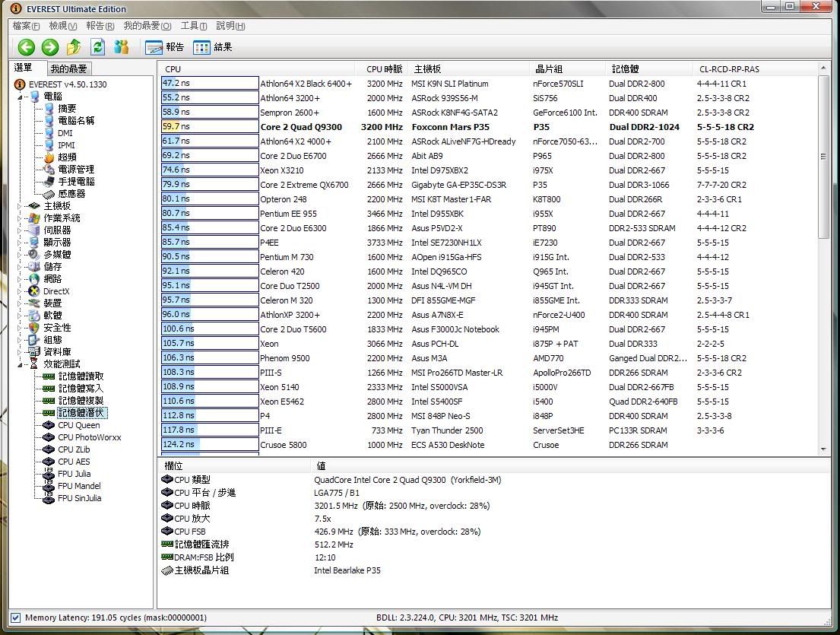Select the 記憶體讀取 memory read icon
Viewport: 840px width, 635px height.
[49, 376]
